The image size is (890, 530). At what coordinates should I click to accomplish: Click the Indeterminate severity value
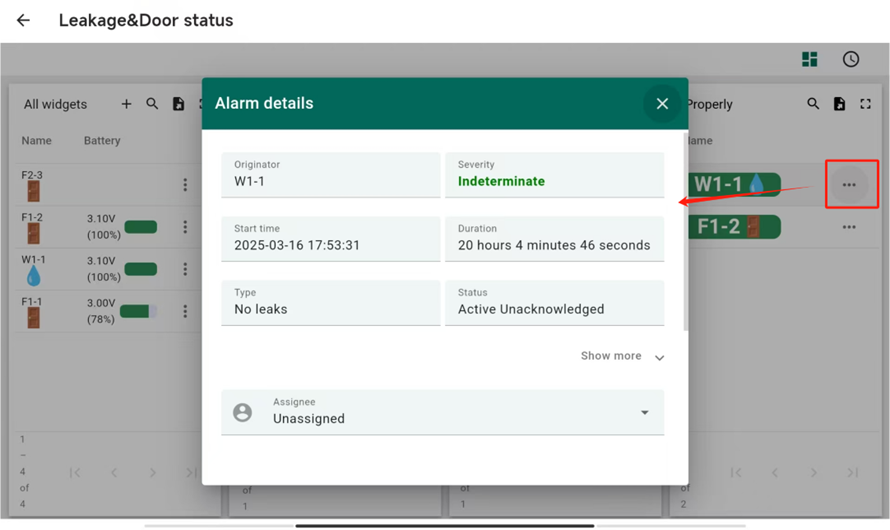[501, 181]
